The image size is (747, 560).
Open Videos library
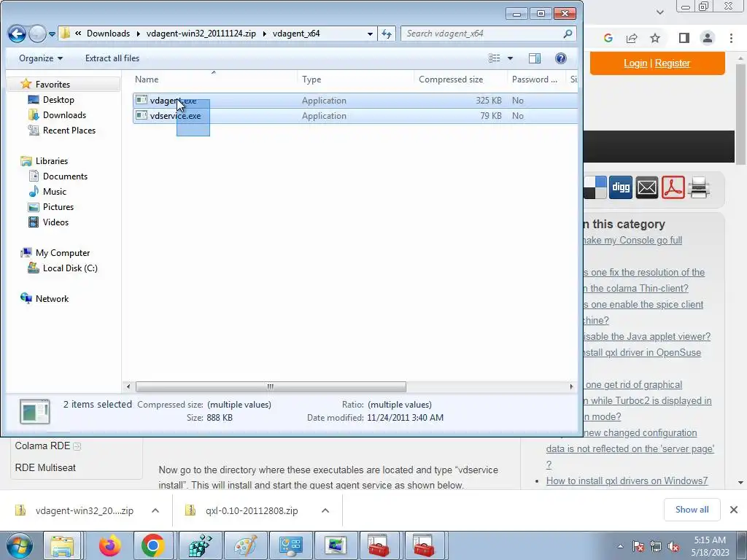[55, 222]
